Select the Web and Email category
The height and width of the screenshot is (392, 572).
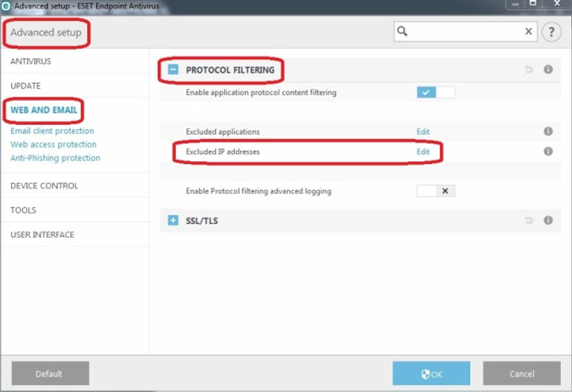point(44,110)
